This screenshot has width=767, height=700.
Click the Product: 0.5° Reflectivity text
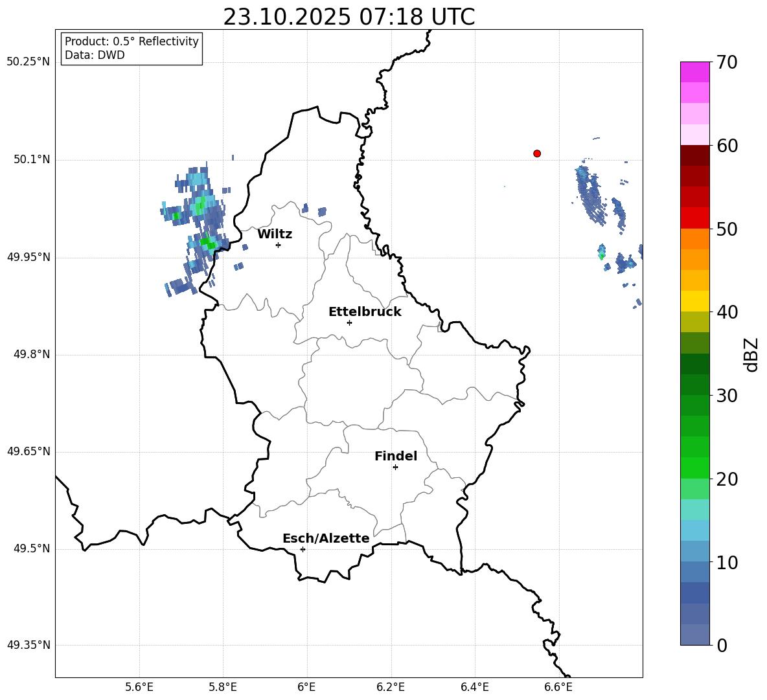[x=132, y=41]
